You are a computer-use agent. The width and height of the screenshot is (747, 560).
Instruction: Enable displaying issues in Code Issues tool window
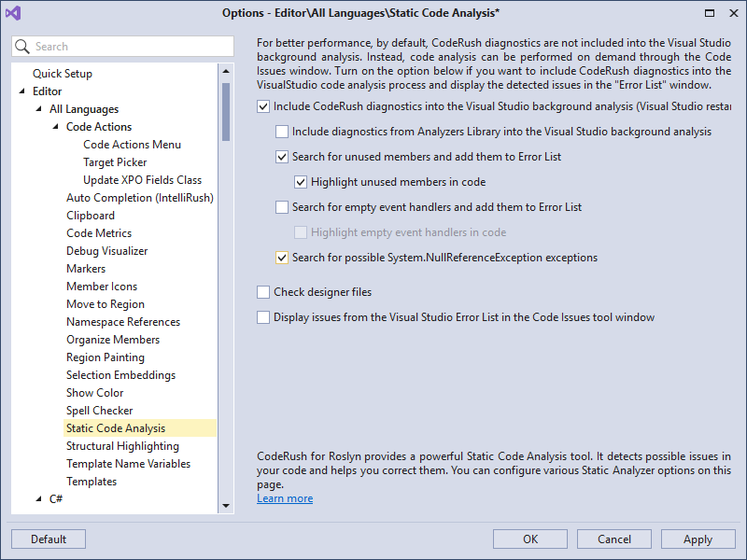pyautogui.click(x=262, y=316)
